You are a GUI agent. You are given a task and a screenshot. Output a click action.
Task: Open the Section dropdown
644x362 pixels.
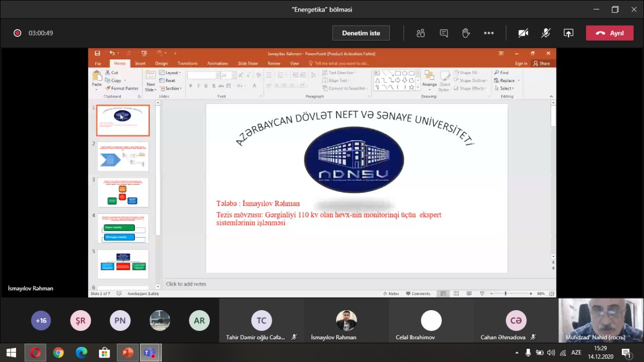(x=170, y=89)
